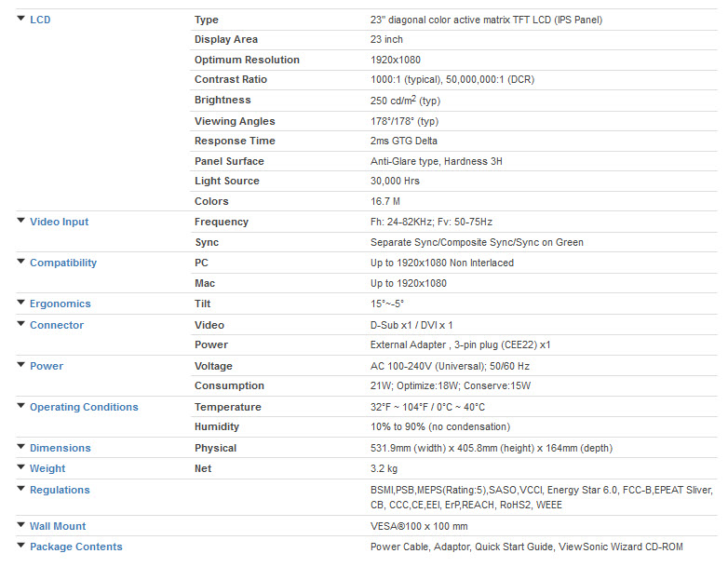Click the Wall Mount heading
This screenshot has height=567, width=728.
tap(58, 526)
